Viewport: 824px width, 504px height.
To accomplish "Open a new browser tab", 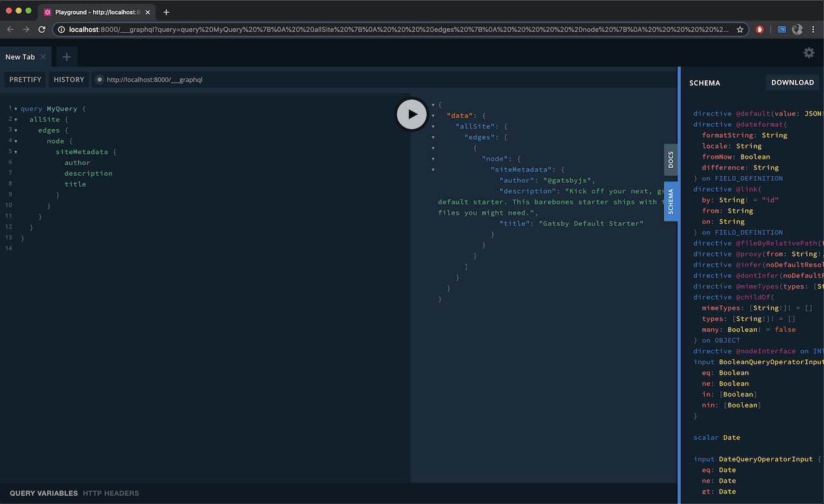I will [x=166, y=12].
